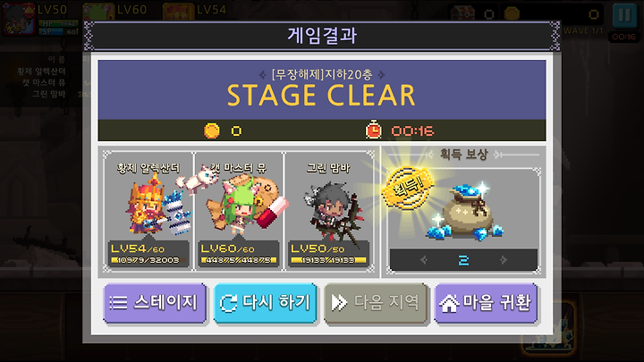Show previous reward with left arrow
The height and width of the screenshot is (362, 644).
424,260
